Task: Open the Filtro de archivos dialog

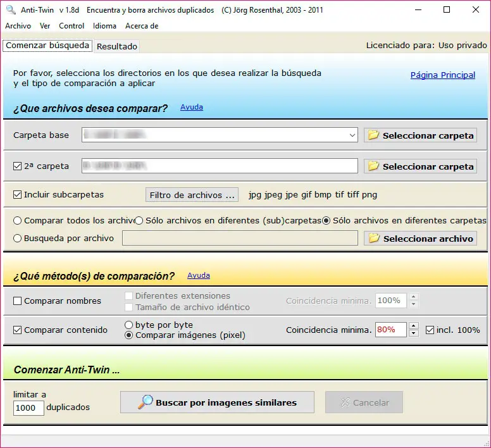Action: (x=192, y=195)
